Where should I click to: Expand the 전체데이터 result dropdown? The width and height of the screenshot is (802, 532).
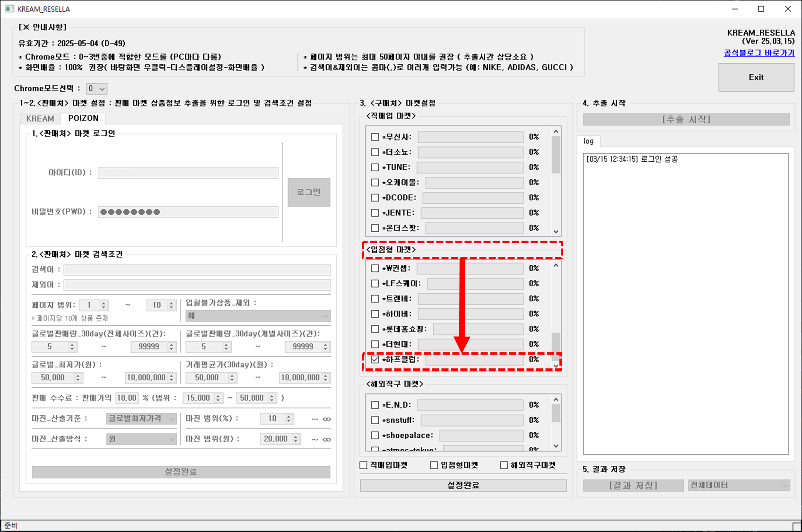(x=739, y=485)
